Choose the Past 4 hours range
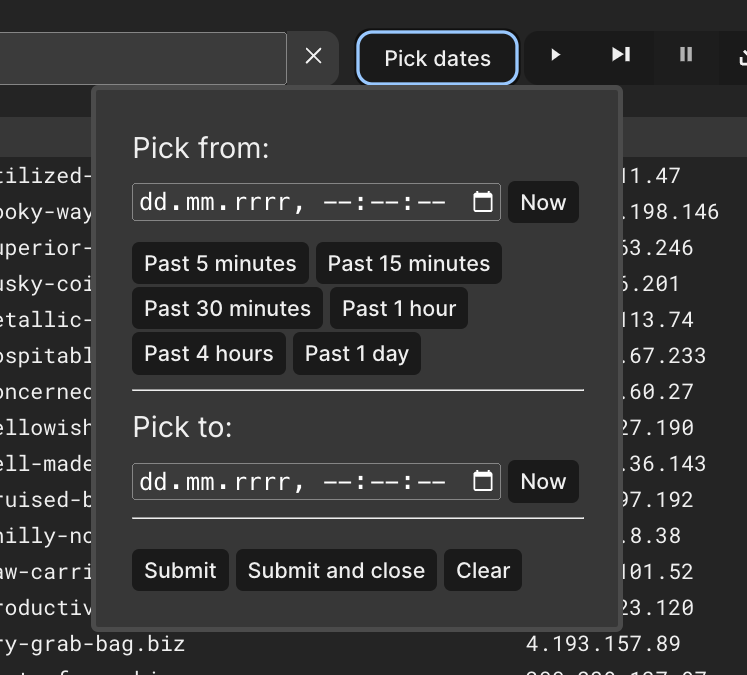Image resolution: width=747 pixels, height=675 pixels. [208, 354]
